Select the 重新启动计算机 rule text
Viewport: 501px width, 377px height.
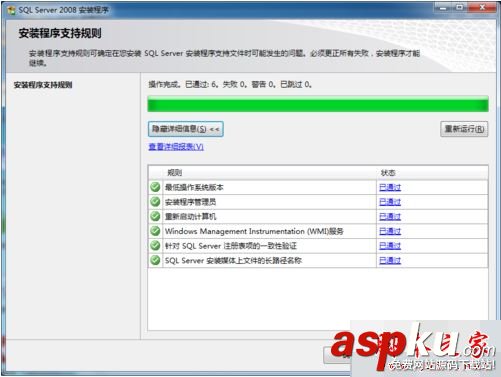pos(191,217)
